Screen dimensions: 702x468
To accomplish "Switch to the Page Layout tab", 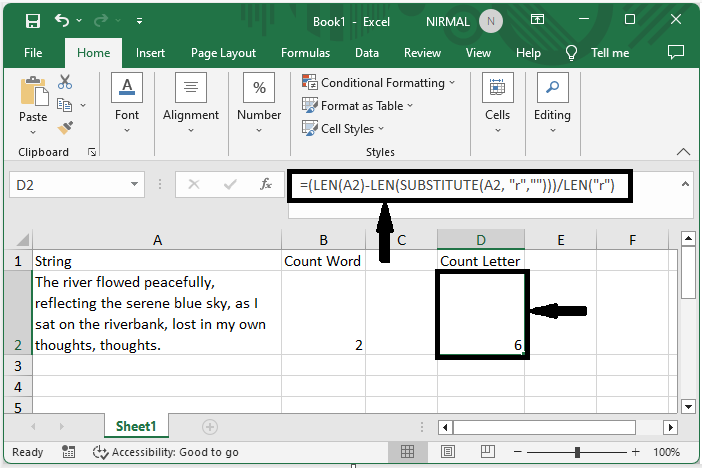I will (x=223, y=53).
